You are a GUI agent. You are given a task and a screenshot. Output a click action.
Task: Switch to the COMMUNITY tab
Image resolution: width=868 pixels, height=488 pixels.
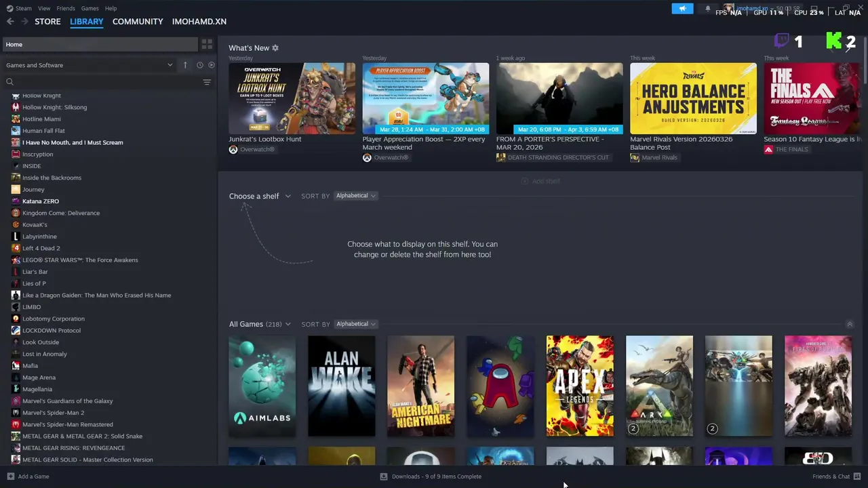[138, 22]
